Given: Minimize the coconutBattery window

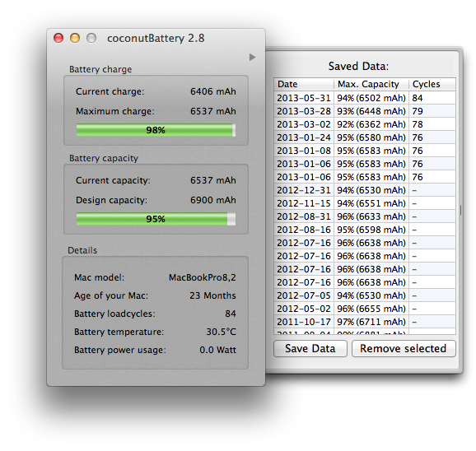Looking at the screenshot, I should [75, 38].
